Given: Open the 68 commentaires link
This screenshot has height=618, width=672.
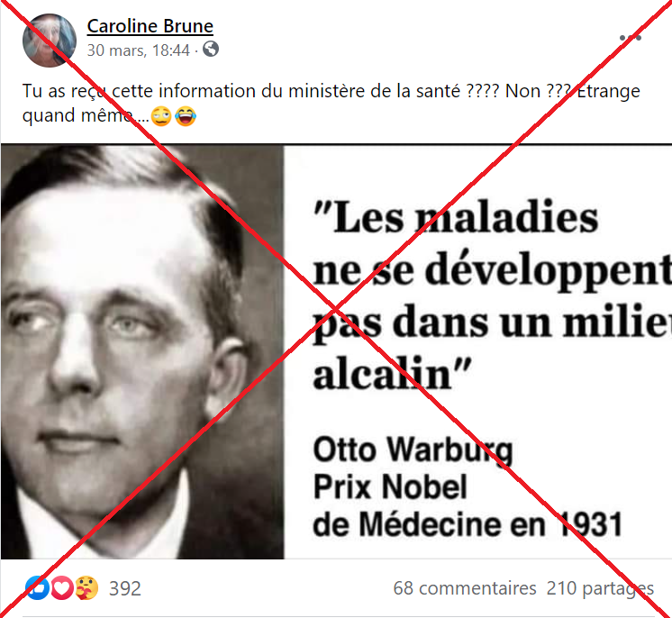Looking at the screenshot, I should tap(465, 588).
